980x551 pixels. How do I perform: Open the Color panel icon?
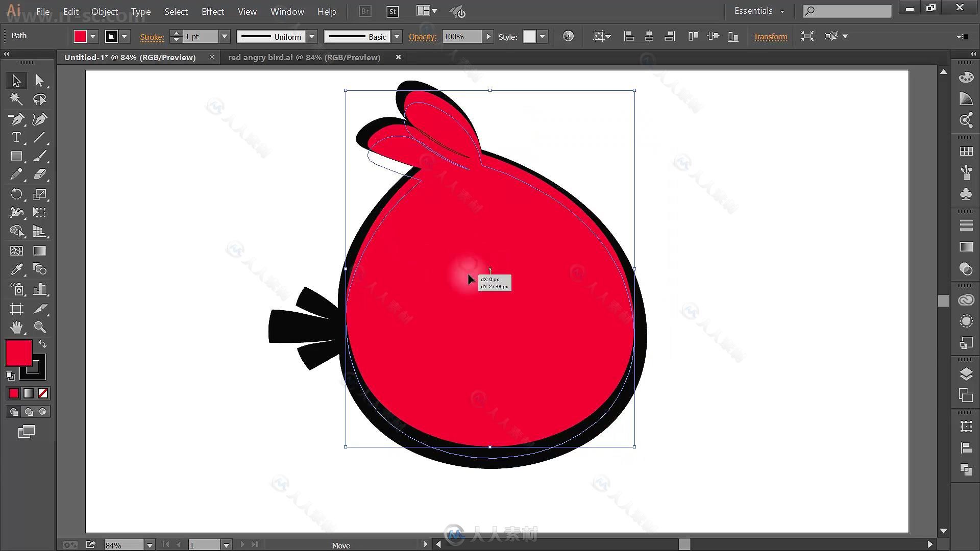[966, 78]
